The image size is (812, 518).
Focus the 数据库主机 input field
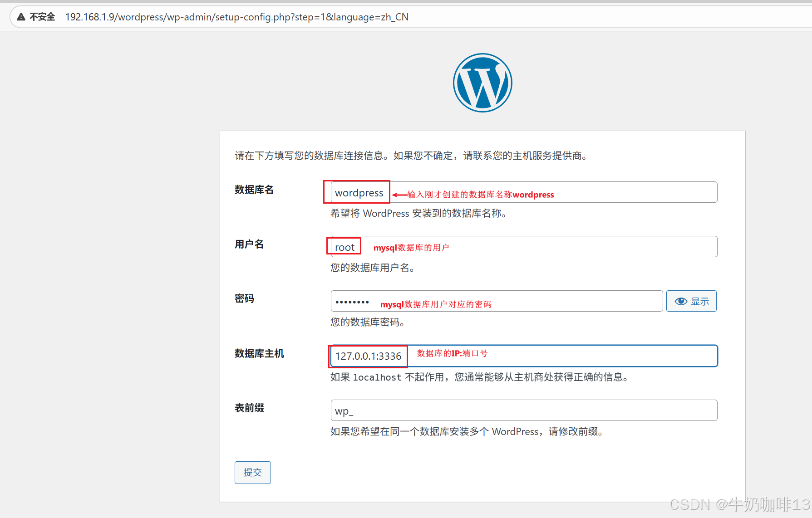(x=524, y=356)
